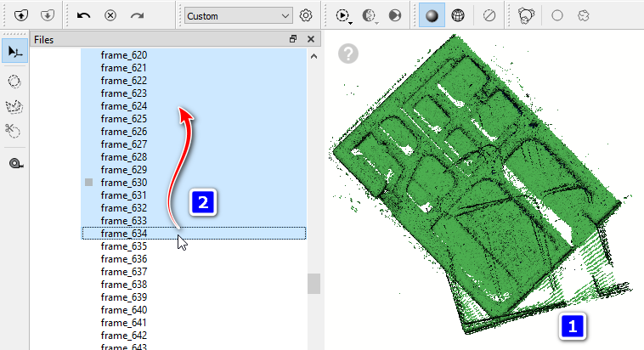Image resolution: width=644 pixels, height=350 pixels.
Task: Select frame_640 in the Files list
Action: (x=124, y=310)
